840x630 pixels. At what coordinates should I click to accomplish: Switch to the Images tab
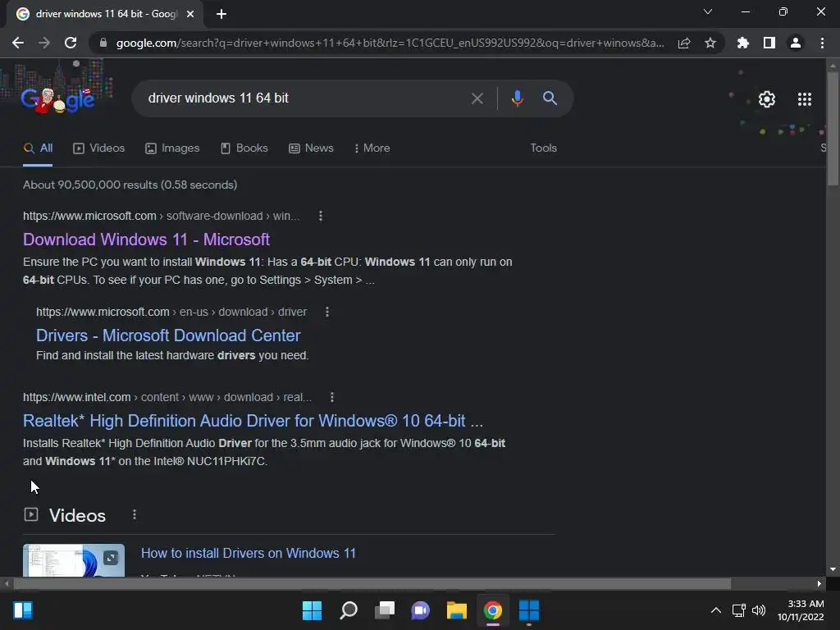click(172, 148)
